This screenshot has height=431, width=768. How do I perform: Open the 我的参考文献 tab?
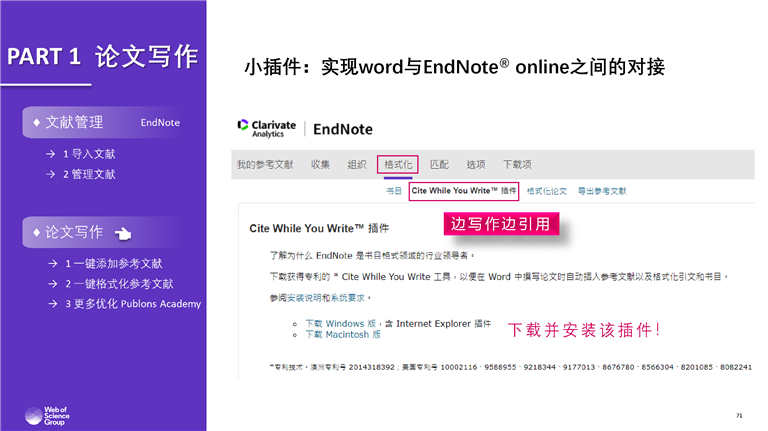click(265, 165)
